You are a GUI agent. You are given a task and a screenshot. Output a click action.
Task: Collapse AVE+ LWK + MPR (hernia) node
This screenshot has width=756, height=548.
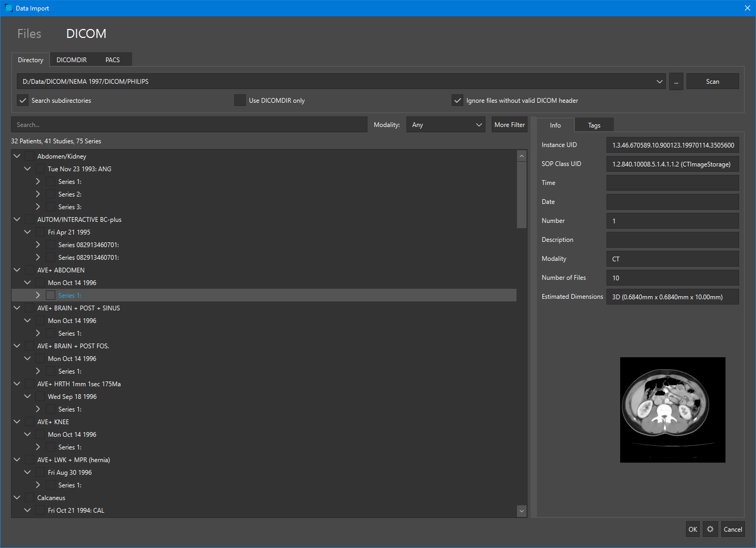point(17,459)
